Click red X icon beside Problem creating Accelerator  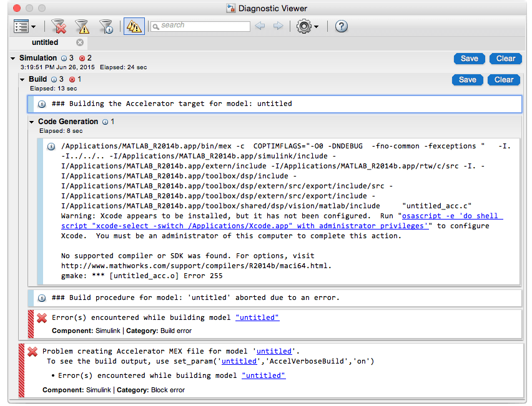coord(32,352)
